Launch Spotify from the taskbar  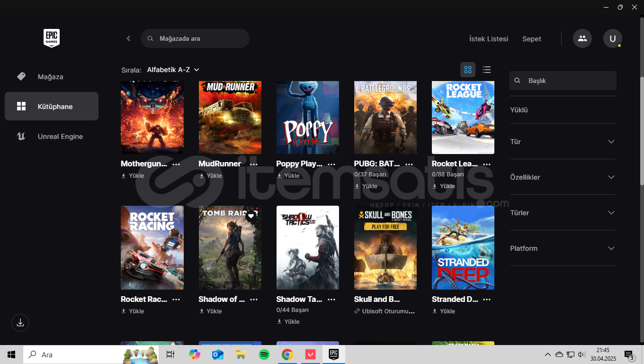click(264, 355)
